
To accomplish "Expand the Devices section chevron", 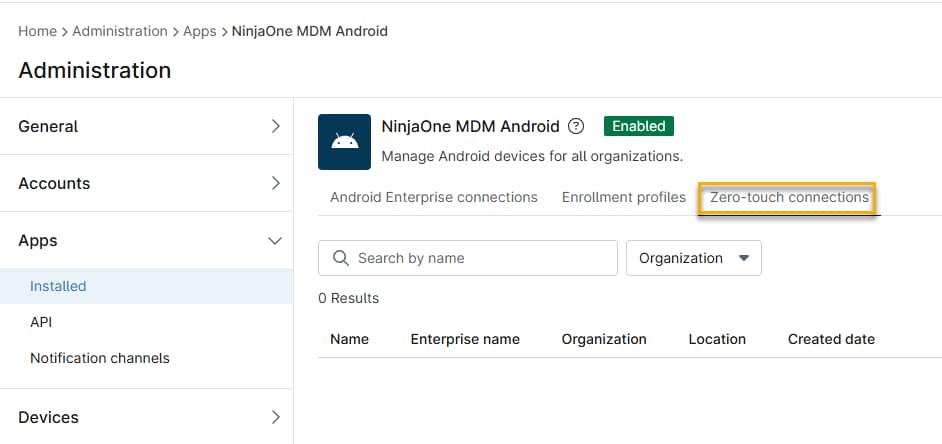I will [x=275, y=417].
